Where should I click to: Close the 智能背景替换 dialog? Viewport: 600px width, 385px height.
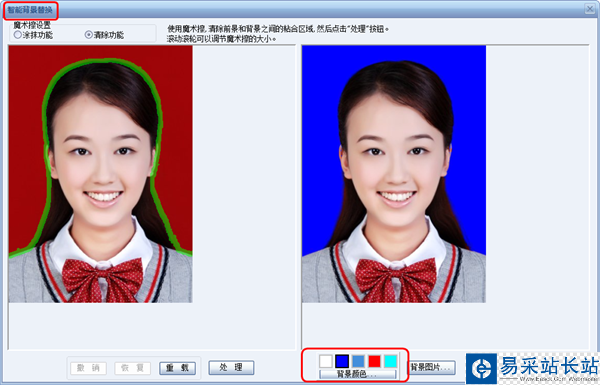tap(590, 9)
